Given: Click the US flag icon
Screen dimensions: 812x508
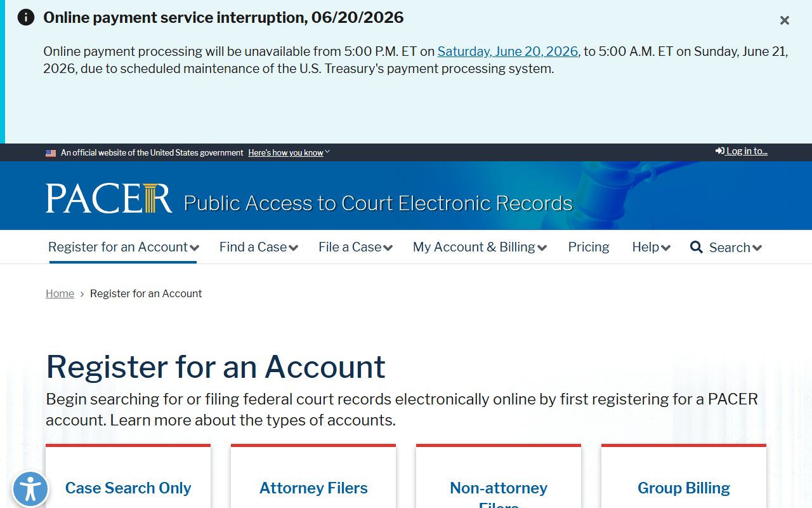Looking at the screenshot, I should [51, 153].
